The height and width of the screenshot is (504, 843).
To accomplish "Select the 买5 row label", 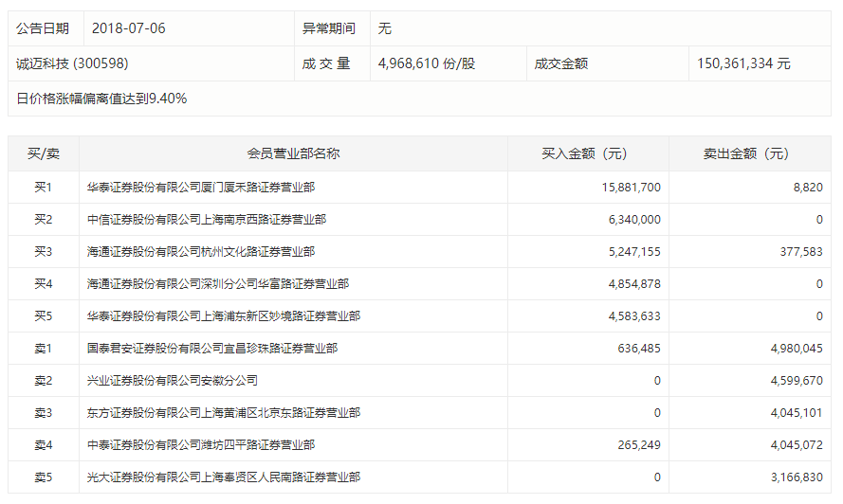I will (44, 315).
